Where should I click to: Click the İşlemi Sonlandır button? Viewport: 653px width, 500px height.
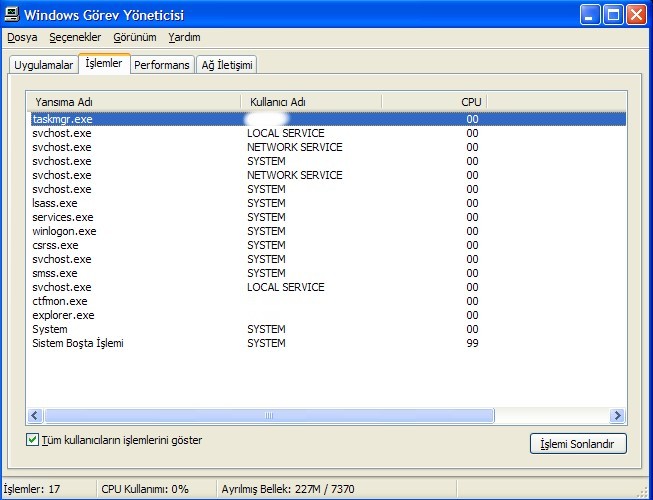(578, 444)
